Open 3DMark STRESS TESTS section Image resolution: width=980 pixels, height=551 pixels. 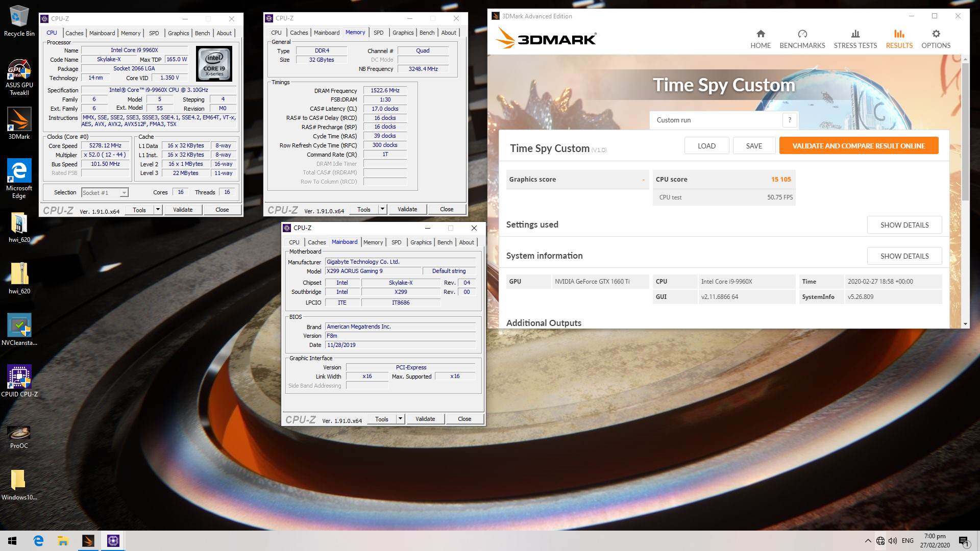(855, 39)
